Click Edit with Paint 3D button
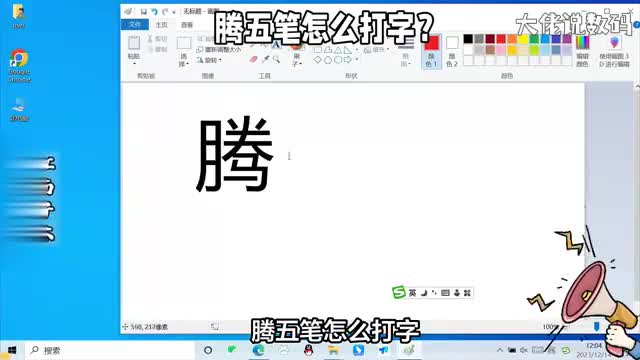Screen dimensions: 640x360 614,52
